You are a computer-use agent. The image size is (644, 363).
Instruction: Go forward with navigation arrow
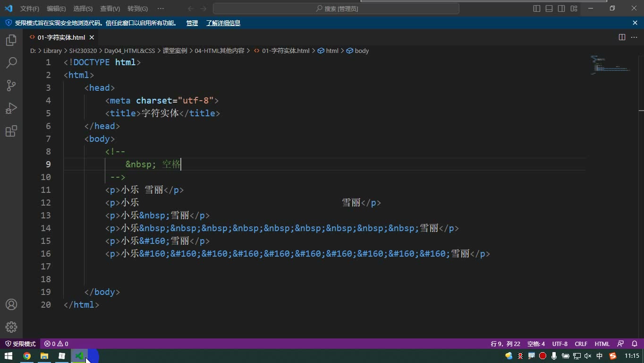coord(203,9)
